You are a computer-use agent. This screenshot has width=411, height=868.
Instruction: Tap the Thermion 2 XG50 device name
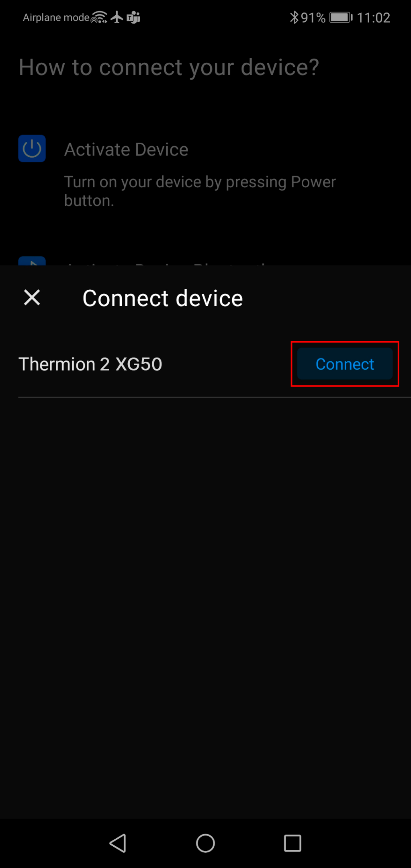point(90,364)
